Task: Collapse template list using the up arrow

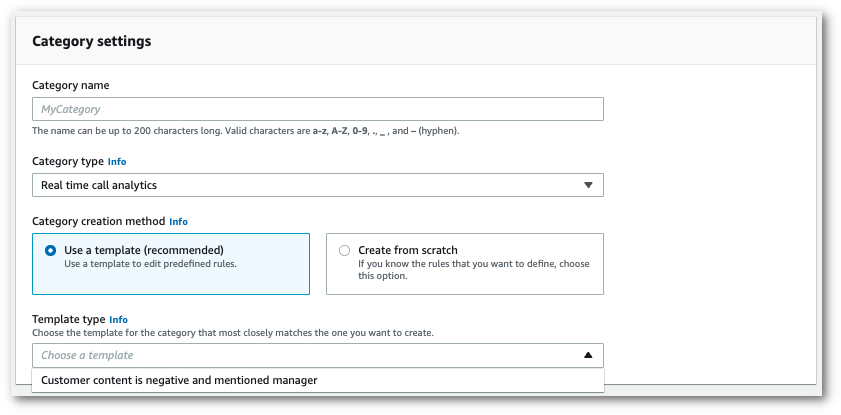Action: coord(588,355)
